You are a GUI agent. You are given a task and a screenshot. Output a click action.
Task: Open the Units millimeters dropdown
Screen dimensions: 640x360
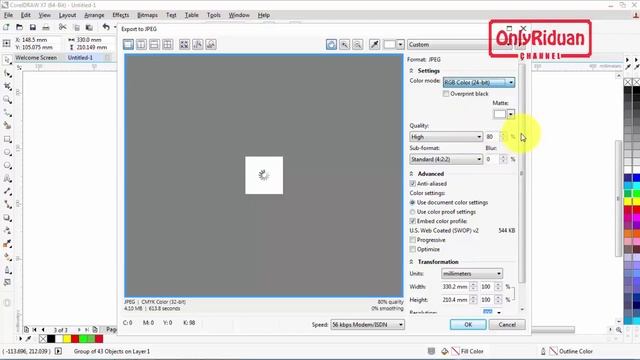pos(472,273)
